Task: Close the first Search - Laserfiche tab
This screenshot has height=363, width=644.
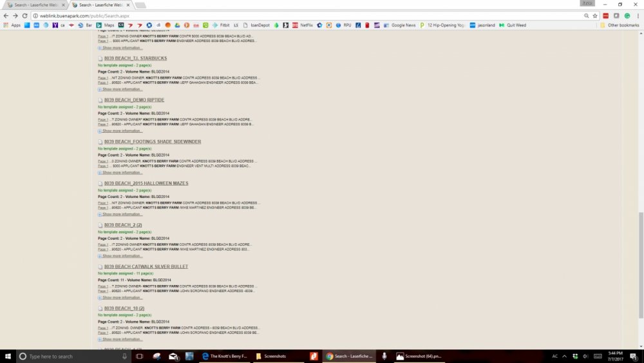Action: point(63,5)
